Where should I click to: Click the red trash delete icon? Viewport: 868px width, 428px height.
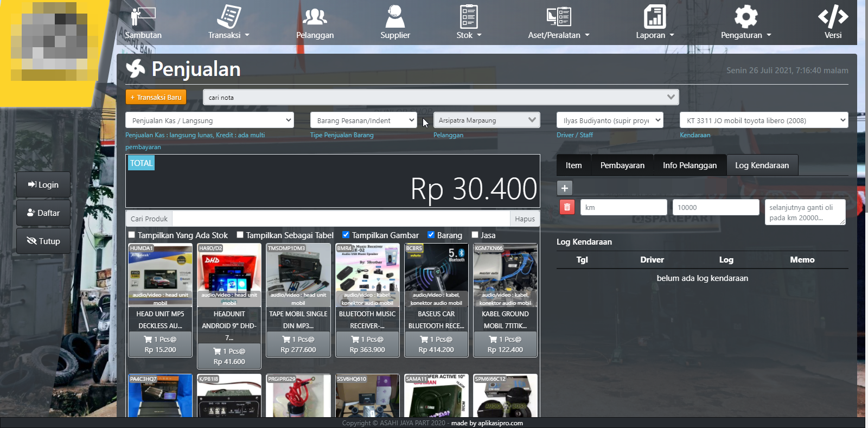567,207
